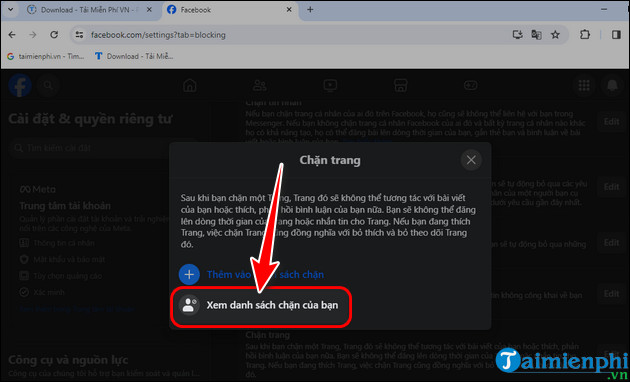Click the install app icon in address bar
Viewport: 630px width, 382px height.
pyautogui.click(x=518, y=35)
